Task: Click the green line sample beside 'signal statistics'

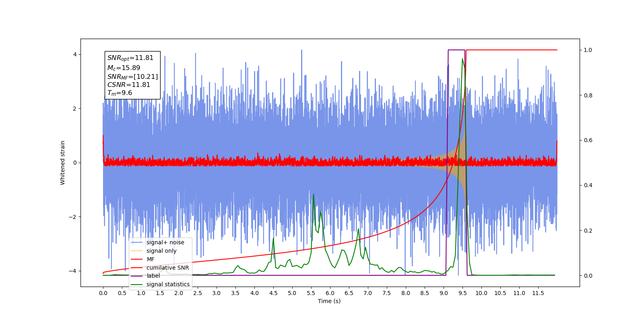Action: pyautogui.click(x=137, y=285)
